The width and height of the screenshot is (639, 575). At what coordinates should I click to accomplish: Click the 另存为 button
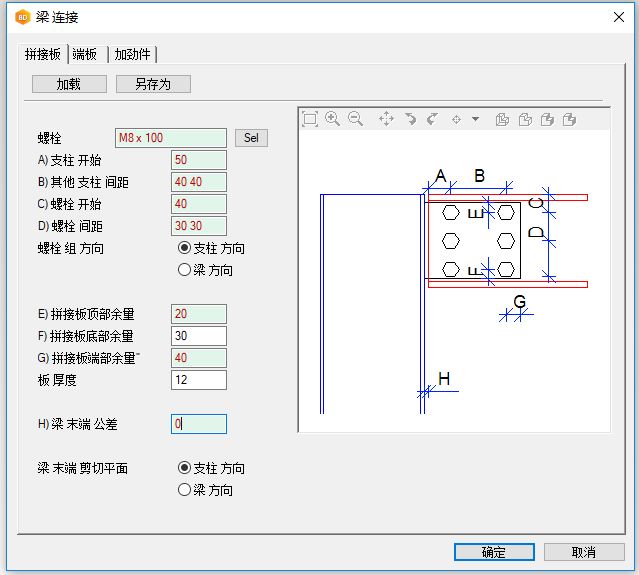click(153, 84)
